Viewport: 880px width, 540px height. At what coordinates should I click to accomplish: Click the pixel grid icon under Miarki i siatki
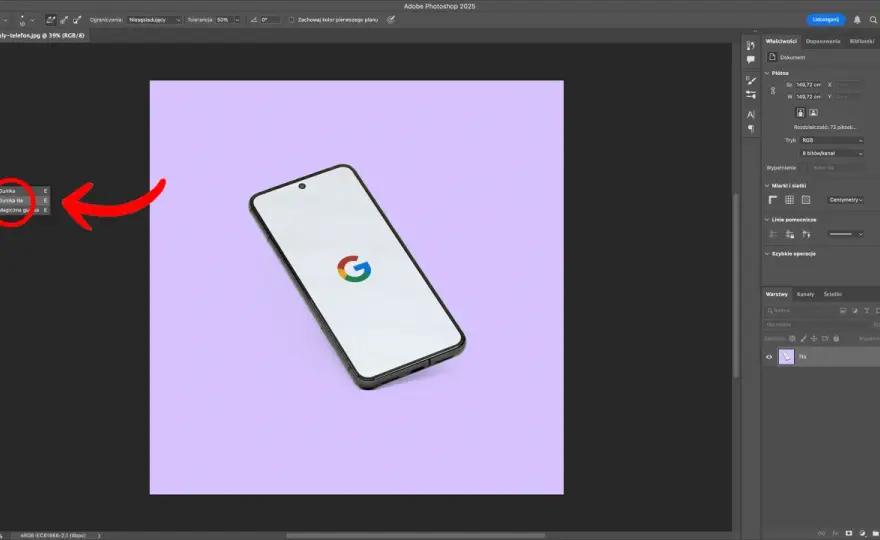click(x=806, y=200)
